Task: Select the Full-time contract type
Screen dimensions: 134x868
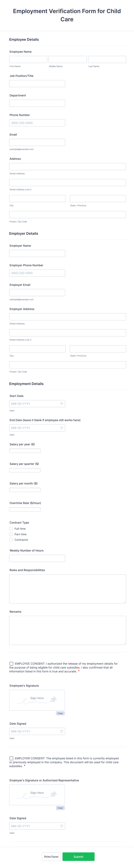Action: click(x=11, y=529)
